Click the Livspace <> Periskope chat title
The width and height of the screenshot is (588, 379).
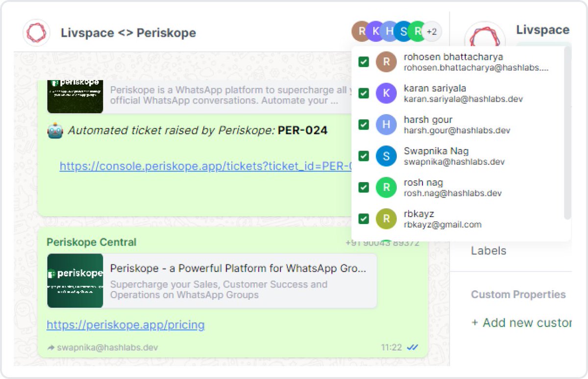[128, 33]
